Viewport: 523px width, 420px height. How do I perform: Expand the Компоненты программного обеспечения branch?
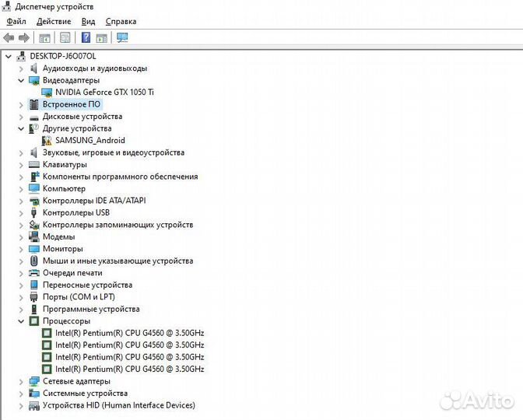21,177
